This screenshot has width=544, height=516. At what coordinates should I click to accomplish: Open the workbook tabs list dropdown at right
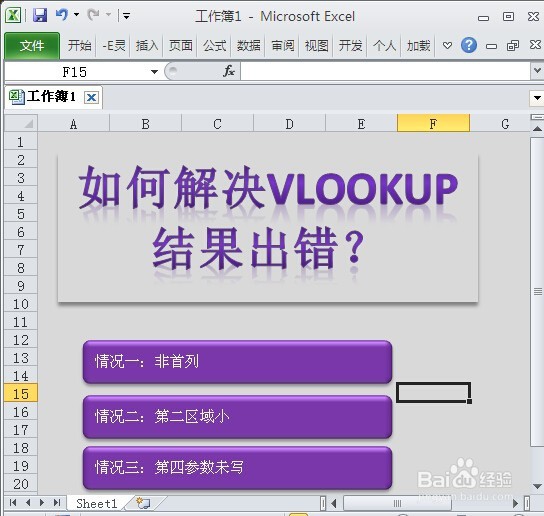tap(537, 98)
